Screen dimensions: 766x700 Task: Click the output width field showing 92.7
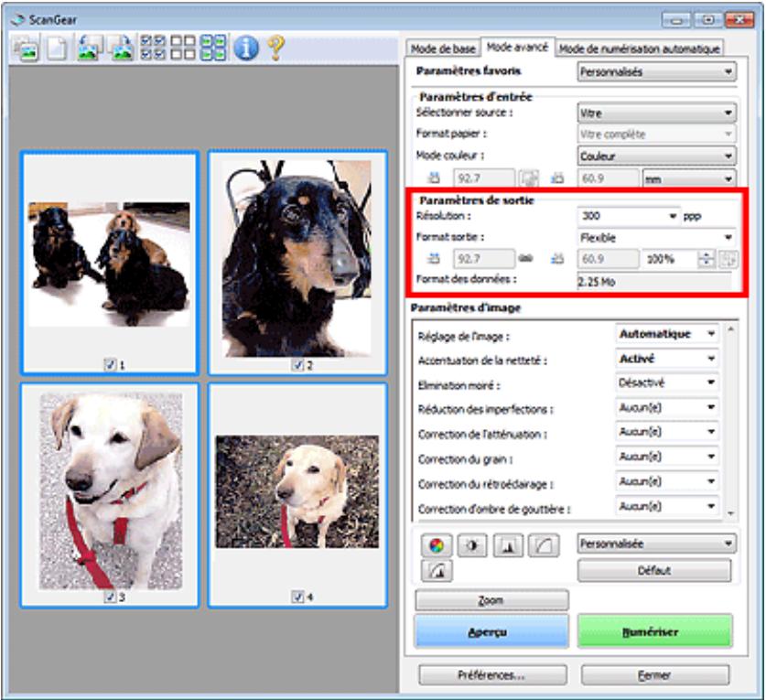pyautogui.click(x=483, y=259)
